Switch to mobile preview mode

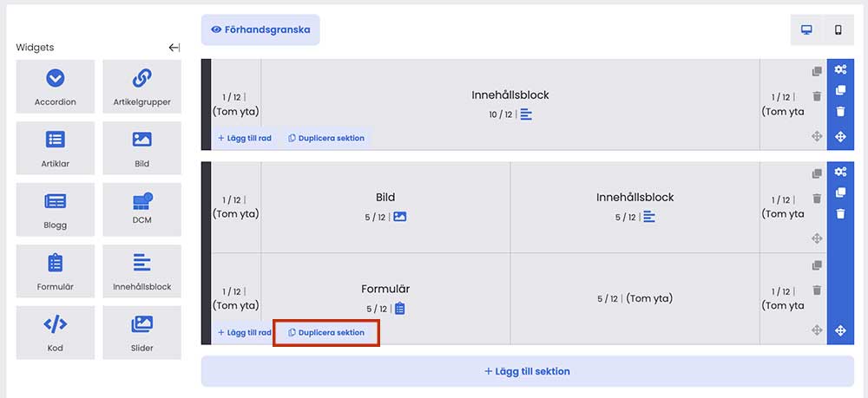tap(838, 29)
